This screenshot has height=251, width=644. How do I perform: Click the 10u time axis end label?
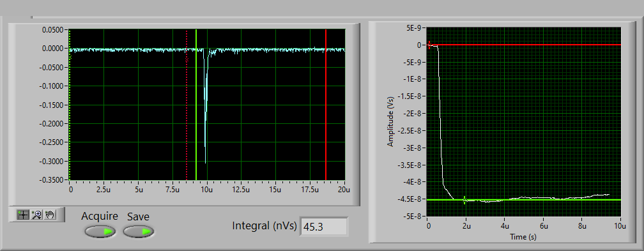point(620,226)
